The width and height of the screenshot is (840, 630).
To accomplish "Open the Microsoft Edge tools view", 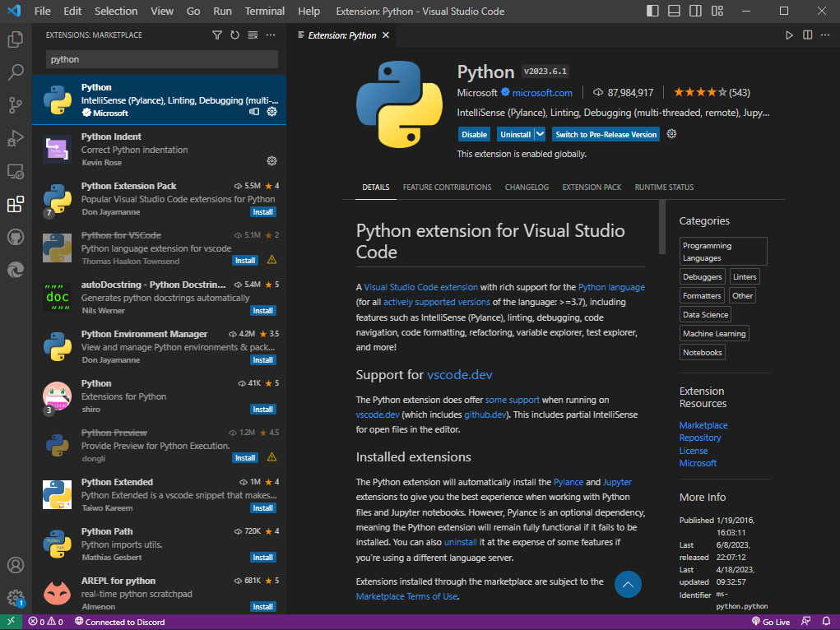I will 16,270.
